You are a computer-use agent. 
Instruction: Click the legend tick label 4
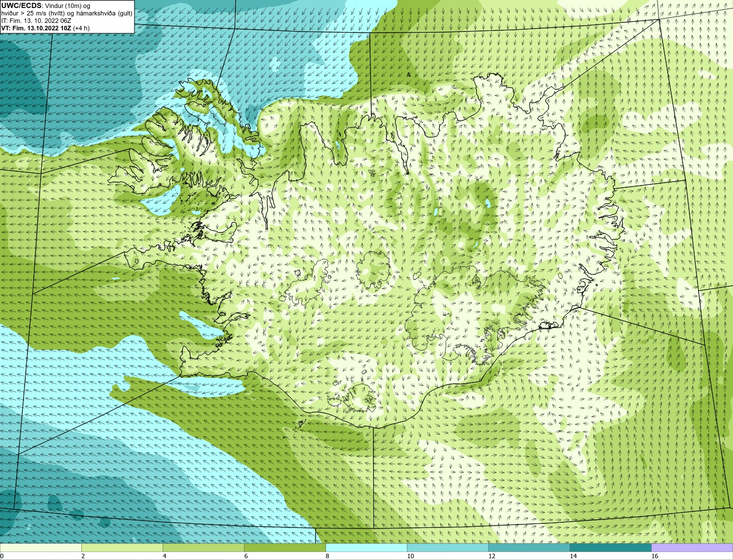164,556
